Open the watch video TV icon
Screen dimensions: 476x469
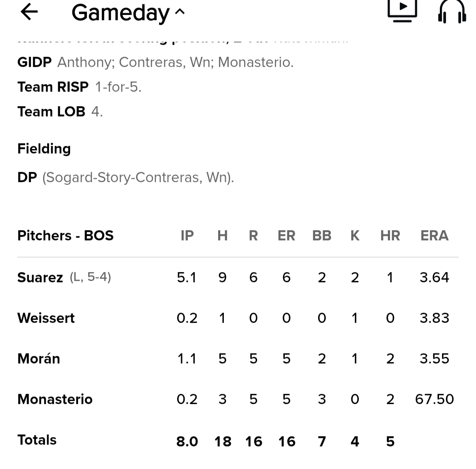(402, 11)
